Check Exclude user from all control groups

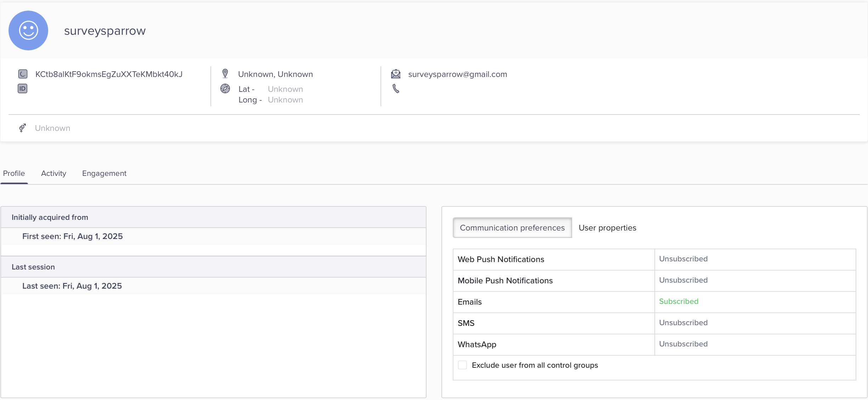tap(462, 365)
